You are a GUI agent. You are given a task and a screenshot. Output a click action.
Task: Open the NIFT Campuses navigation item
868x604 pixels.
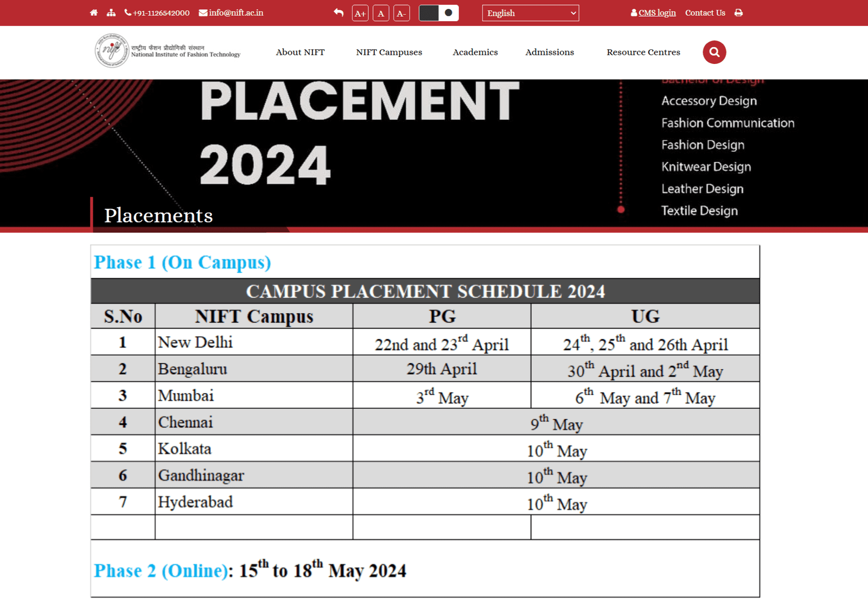coord(388,52)
